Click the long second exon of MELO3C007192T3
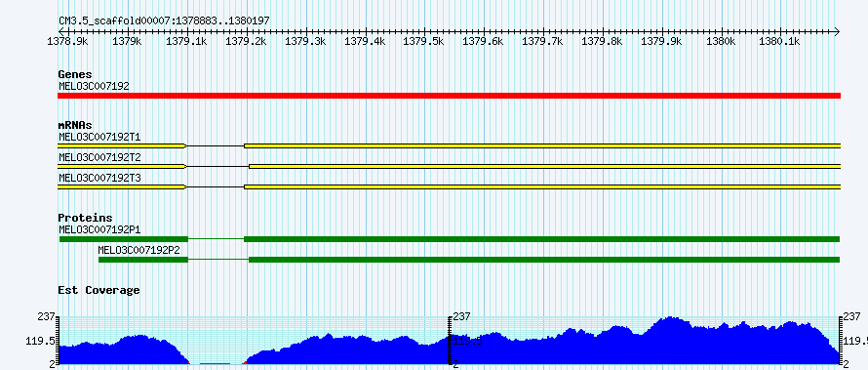868x370 pixels. tap(542, 187)
